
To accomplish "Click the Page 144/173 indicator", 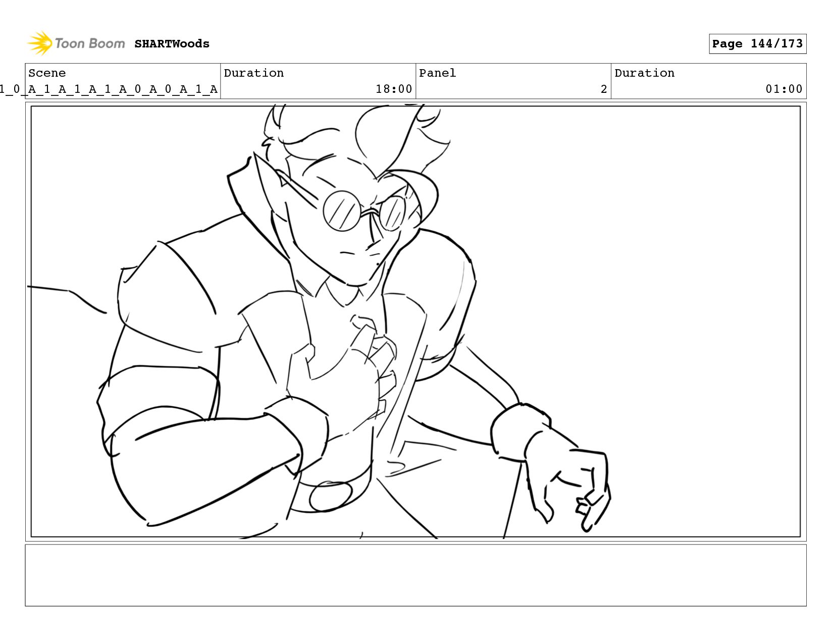I will point(757,44).
